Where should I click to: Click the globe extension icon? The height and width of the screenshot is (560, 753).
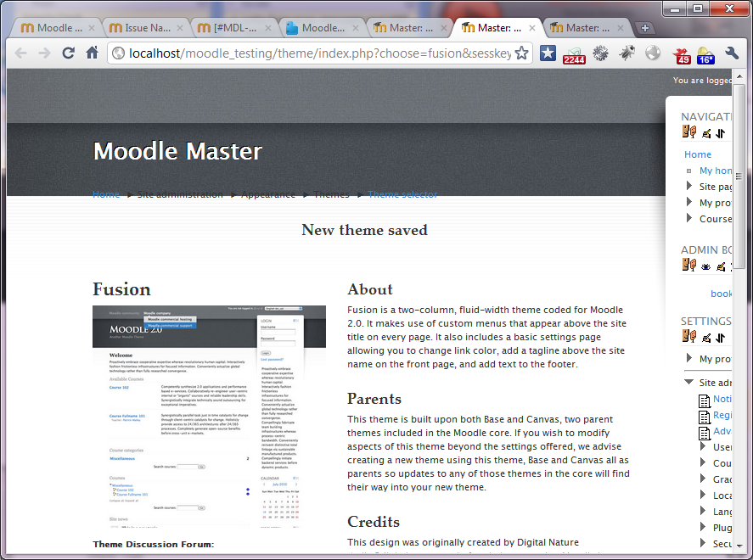click(x=653, y=53)
